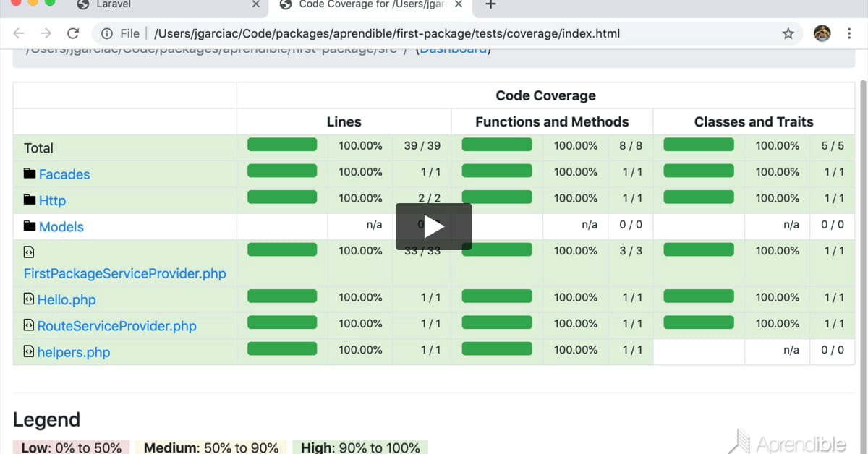Click the Legend heading

tap(46, 420)
